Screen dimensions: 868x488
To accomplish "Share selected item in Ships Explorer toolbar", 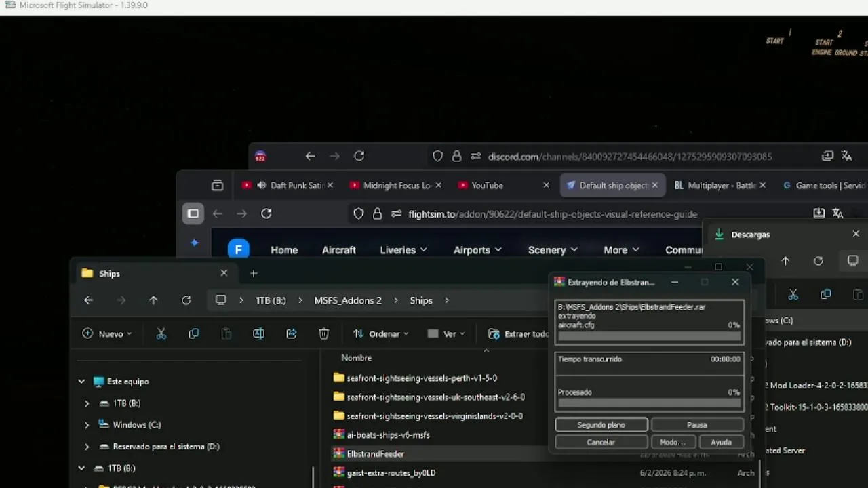I will pyautogui.click(x=292, y=333).
